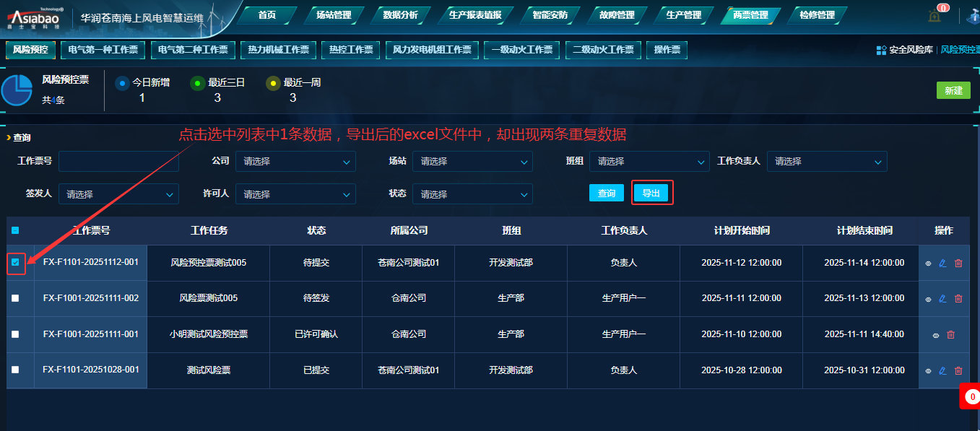Viewport: 980px width, 431px height.
Task: Toggle the select-all checkbox in table header
Action: 15,231
